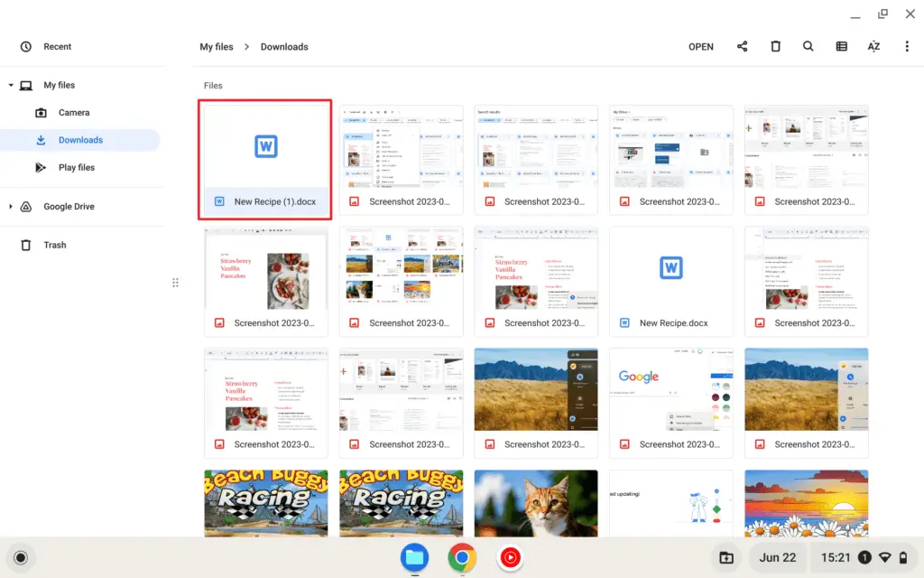Open Chrome from the shelf
The image size is (924, 578).
tap(462, 557)
